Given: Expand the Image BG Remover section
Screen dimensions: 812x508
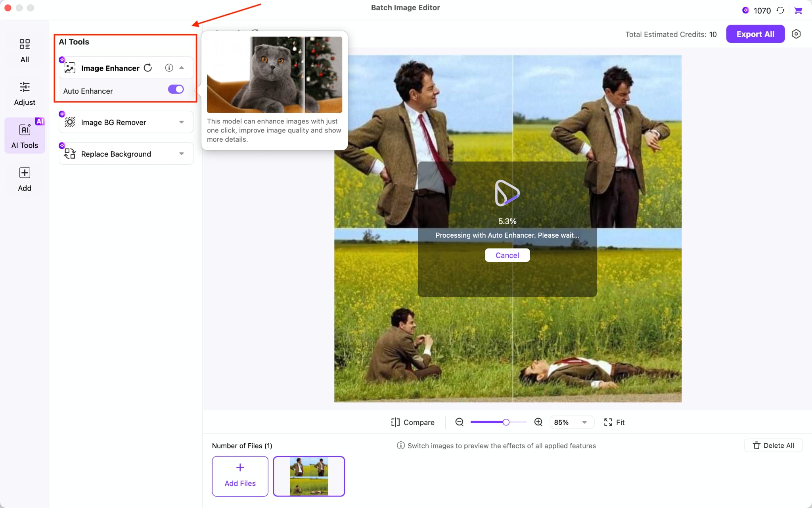Looking at the screenshot, I should (x=182, y=122).
